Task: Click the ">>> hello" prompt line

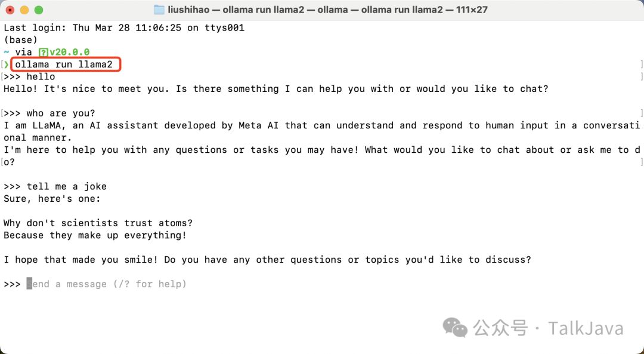Action: click(30, 76)
